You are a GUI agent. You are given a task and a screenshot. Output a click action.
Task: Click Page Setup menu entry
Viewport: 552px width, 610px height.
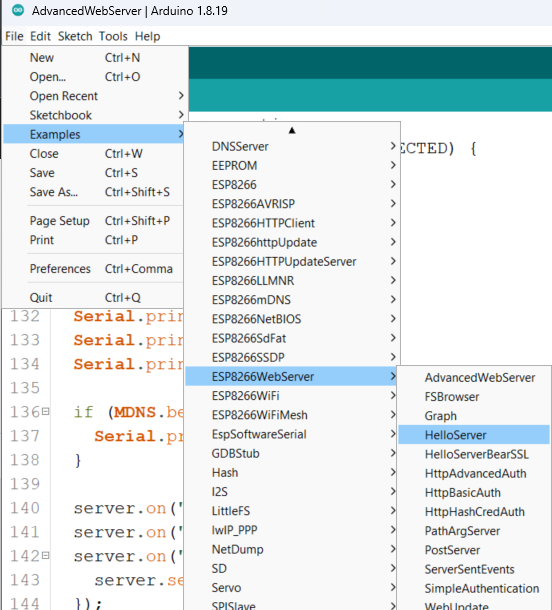point(93,221)
